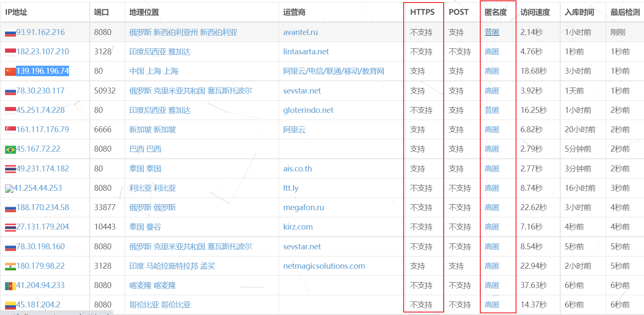Click the Russia flag beside 78.30.230.117
Screen dimensions: 644x315
point(11,91)
